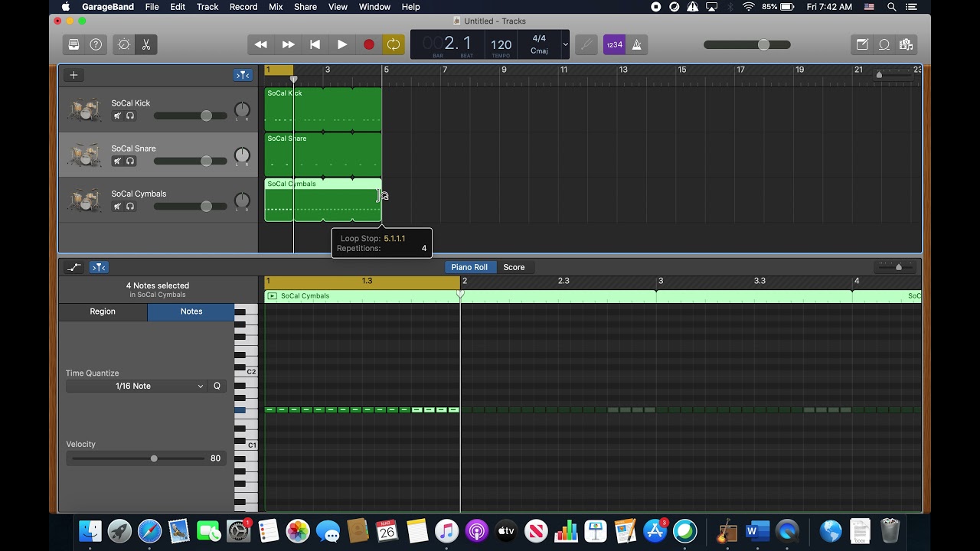The width and height of the screenshot is (980, 551).
Task: Solo the SoCal Kick track
Action: 130,116
